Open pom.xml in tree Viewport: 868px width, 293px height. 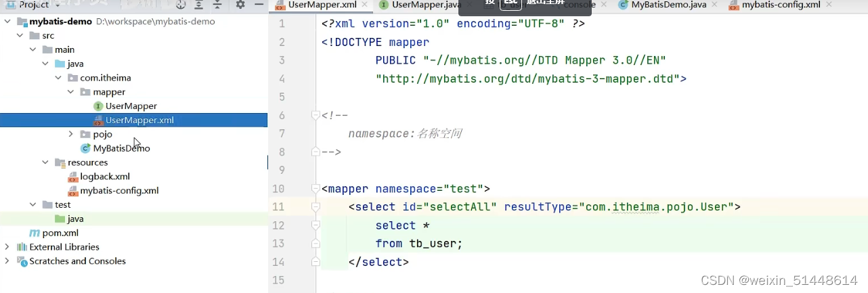pyautogui.click(x=60, y=233)
